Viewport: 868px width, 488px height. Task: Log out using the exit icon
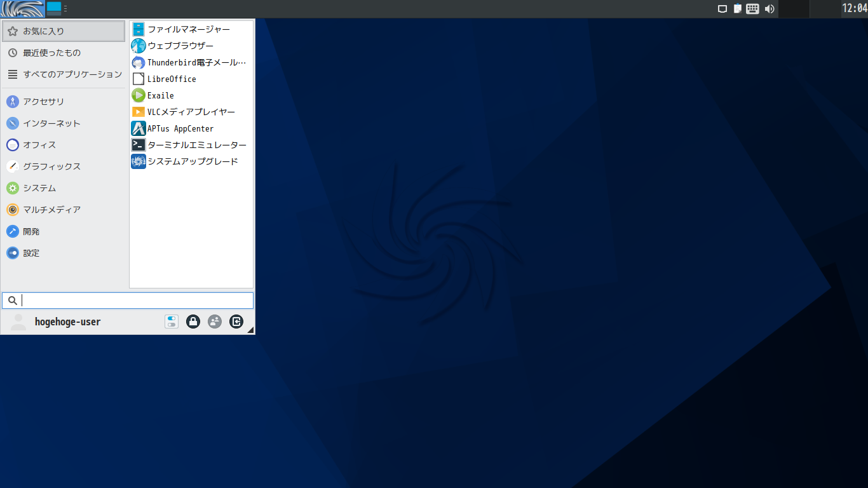click(236, 322)
